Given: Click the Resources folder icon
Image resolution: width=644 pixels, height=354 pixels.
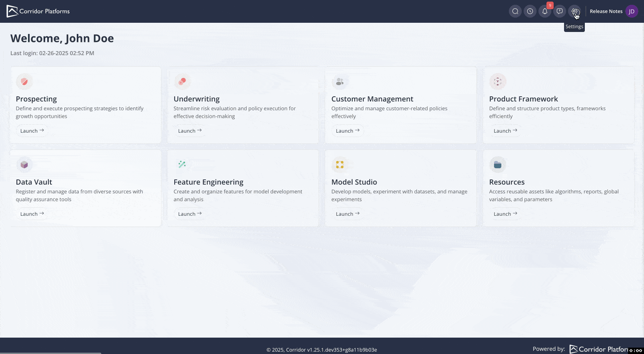Looking at the screenshot, I should click(x=498, y=165).
